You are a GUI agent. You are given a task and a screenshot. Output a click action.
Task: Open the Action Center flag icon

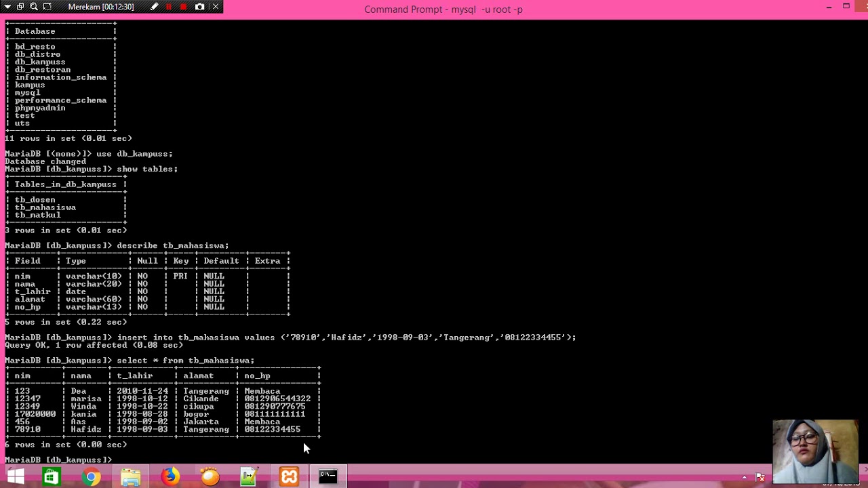point(760,478)
